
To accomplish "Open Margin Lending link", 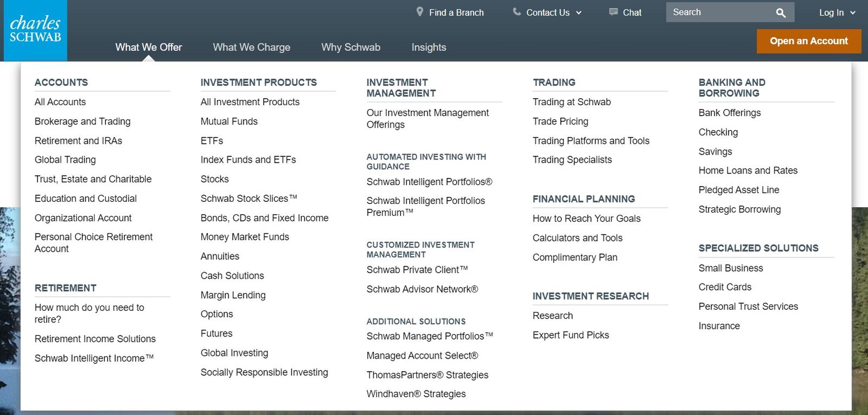I will 233,295.
